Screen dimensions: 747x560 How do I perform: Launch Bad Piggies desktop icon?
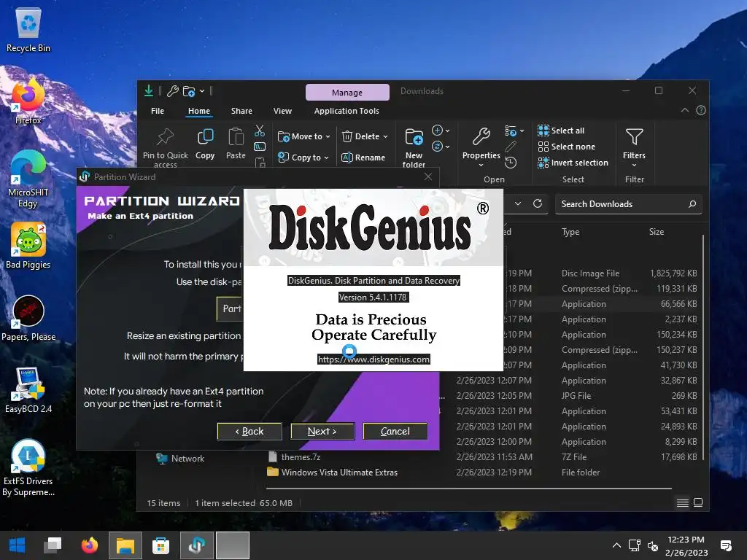(x=28, y=245)
